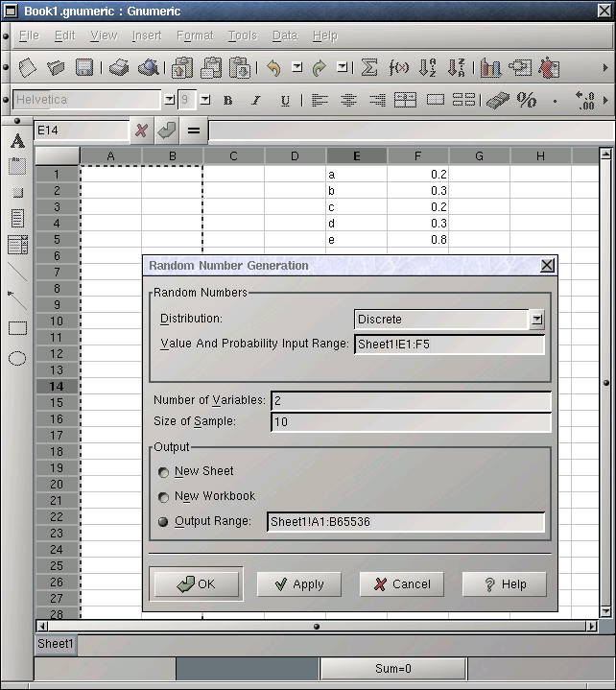Select the Output Range radio button
616x690 pixels.
[163, 522]
